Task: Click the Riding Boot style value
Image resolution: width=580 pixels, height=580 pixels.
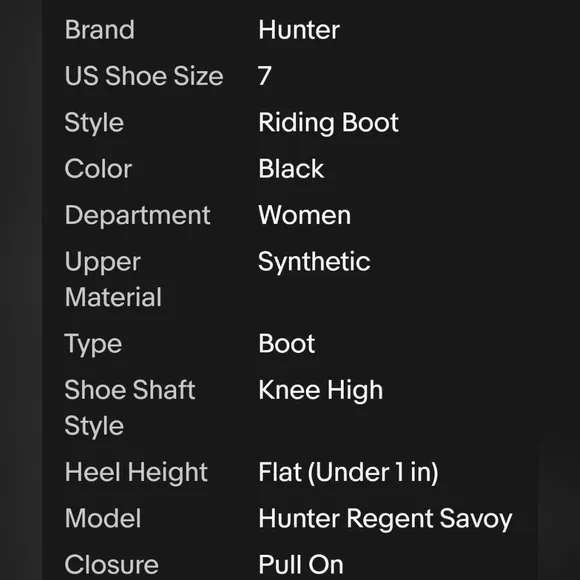Action: click(x=328, y=123)
